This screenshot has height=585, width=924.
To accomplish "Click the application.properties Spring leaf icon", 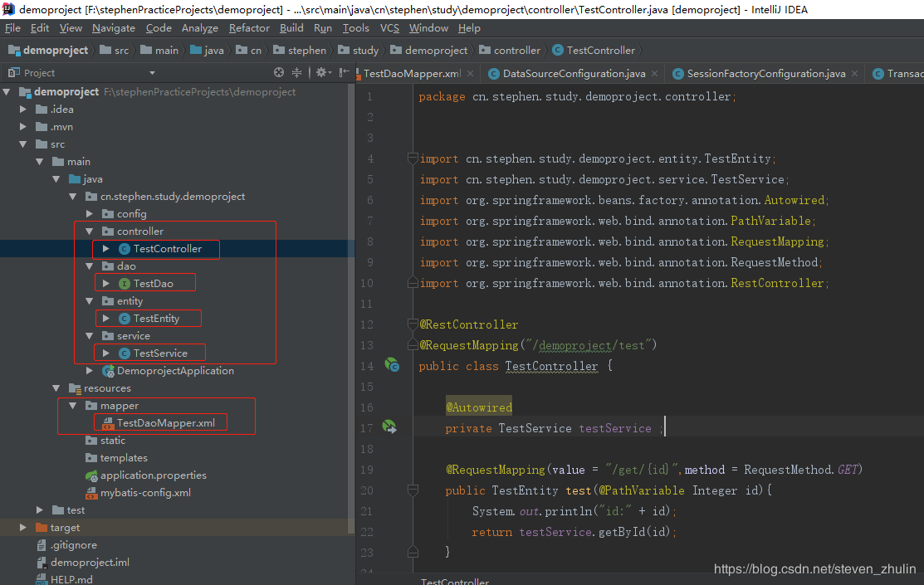I will coord(90,475).
